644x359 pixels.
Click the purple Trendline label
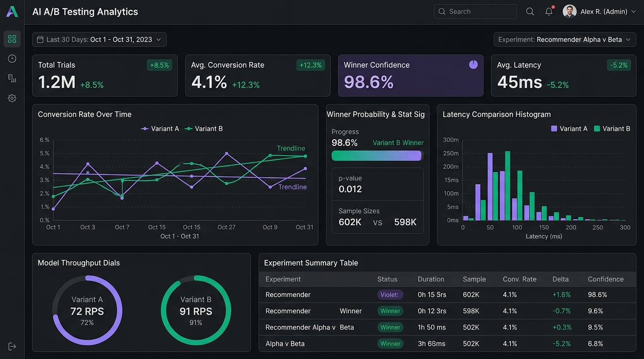[x=293, y=187]
